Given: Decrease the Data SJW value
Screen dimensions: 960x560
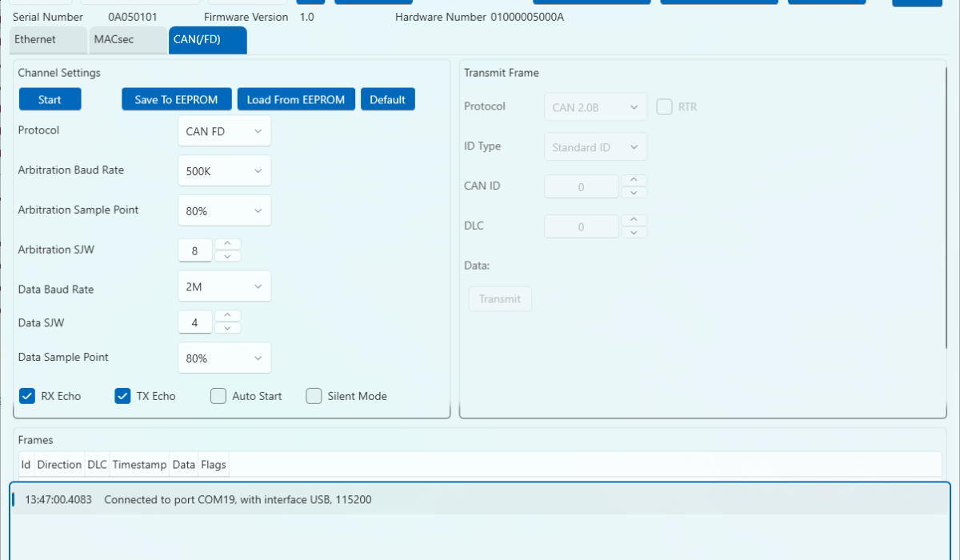Looking at the screenshot, I should click(x=228, y=328).
